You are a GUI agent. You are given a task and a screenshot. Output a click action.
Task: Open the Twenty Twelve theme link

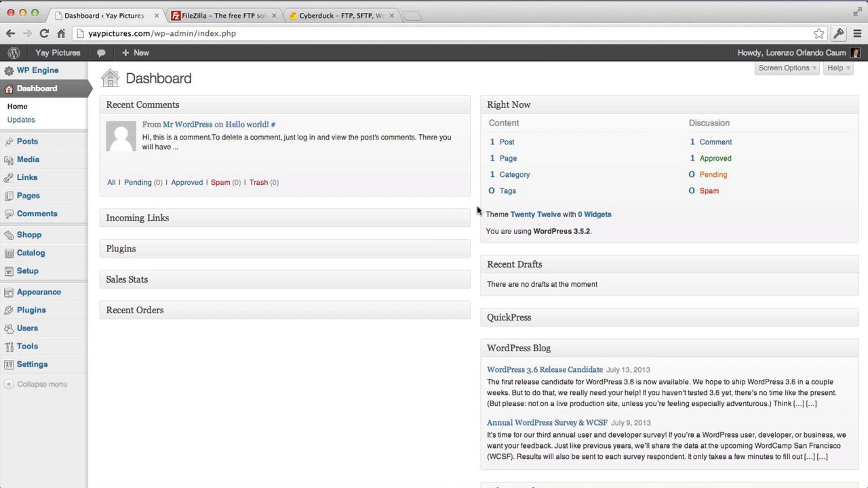click(x=535, y=214)
